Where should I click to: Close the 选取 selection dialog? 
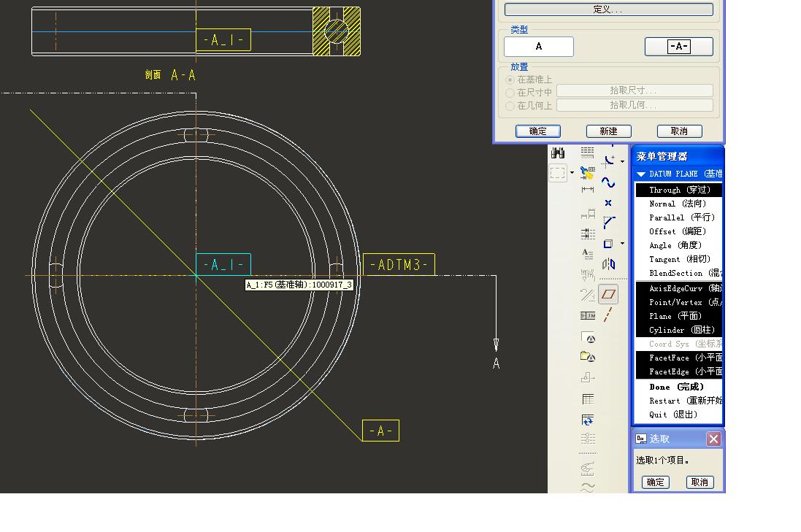(713, 439)
